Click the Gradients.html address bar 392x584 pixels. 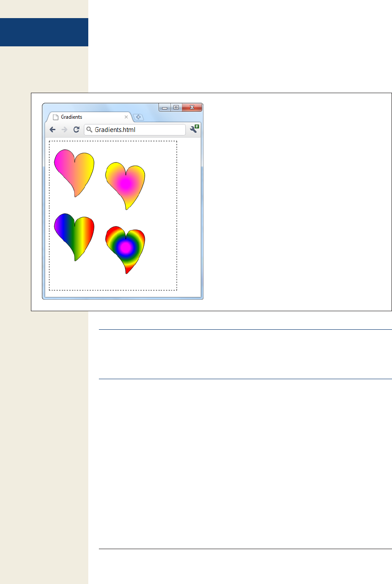coord(135,129)
